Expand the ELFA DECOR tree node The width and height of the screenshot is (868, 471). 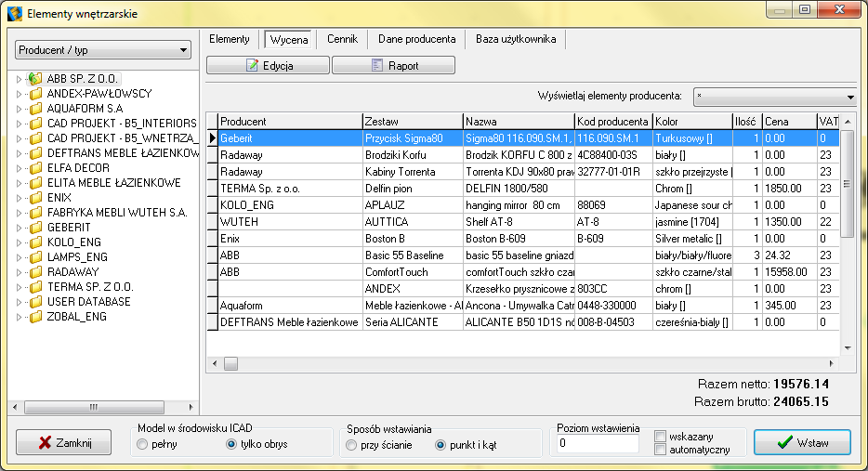19,168
